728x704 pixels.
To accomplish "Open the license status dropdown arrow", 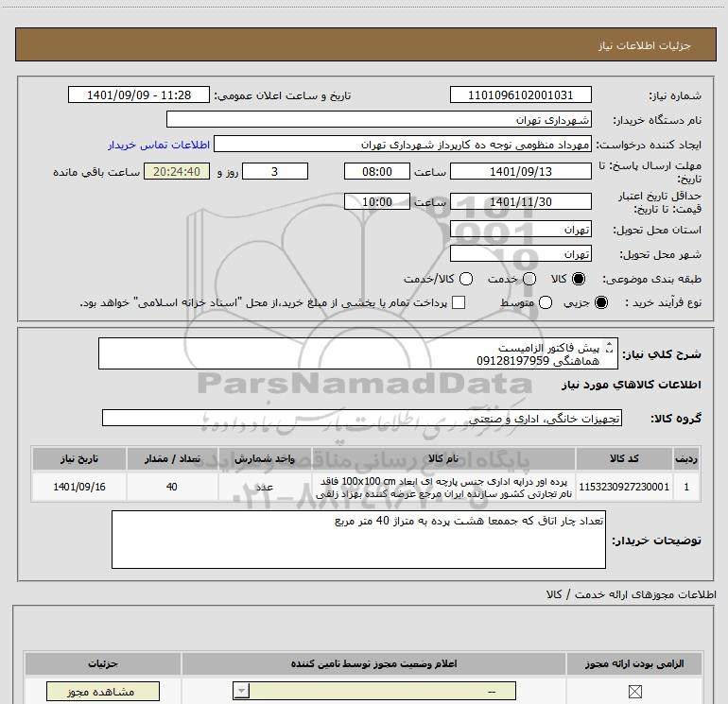I will coord(241,691).
